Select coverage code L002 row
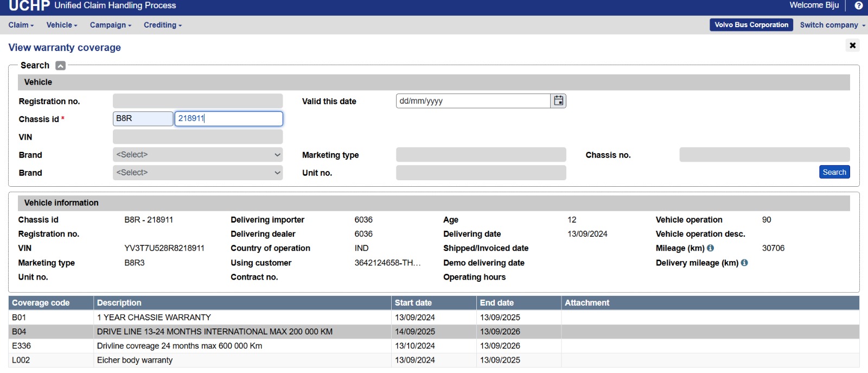The width and height of the screenshot is (868, 373). 434,360
